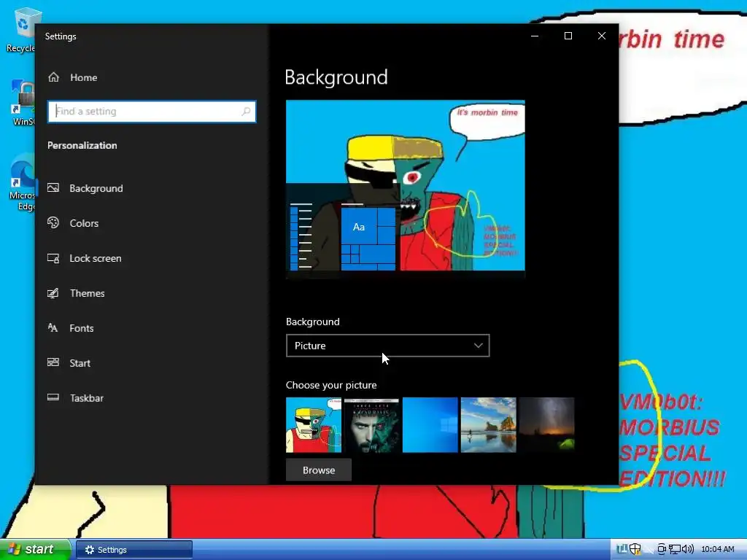Open the green start button menu
Image resolution: width=747 pixels, height=560 pixels.
coord(35,549)
